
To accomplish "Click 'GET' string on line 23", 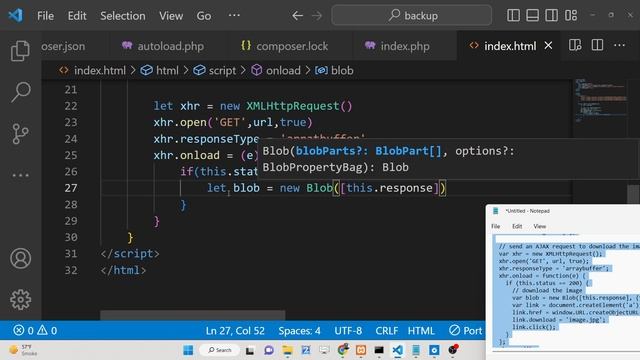I will click(x=230, y=122).
